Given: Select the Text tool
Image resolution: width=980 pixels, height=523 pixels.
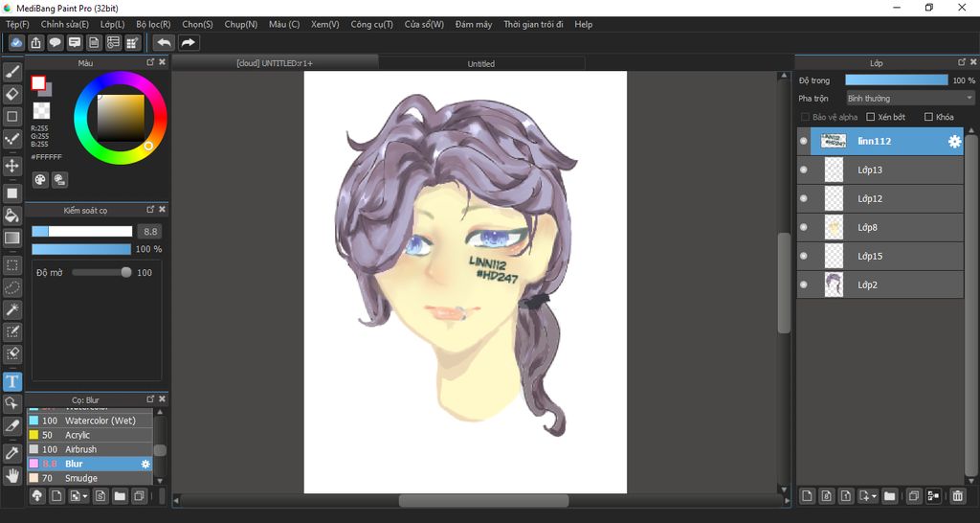Looking at the screenshot, I should coord(11,381).
